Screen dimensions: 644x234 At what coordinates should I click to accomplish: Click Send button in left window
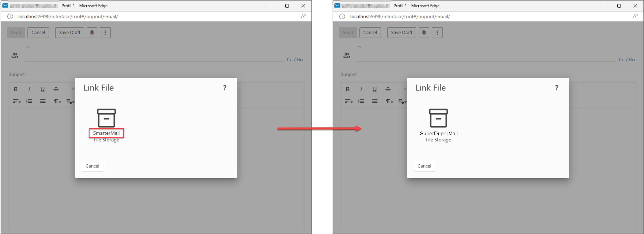pos(16,32)
